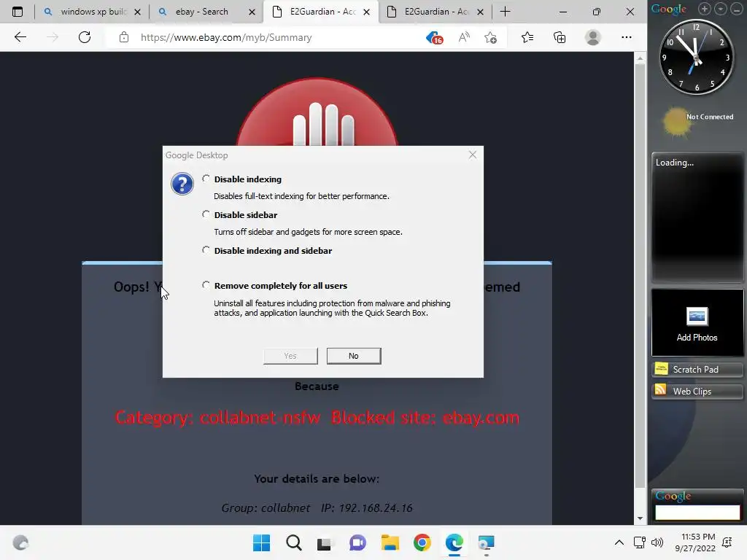
Task: Click the Google Desktop taskbar icon
Action: point(486,542)
